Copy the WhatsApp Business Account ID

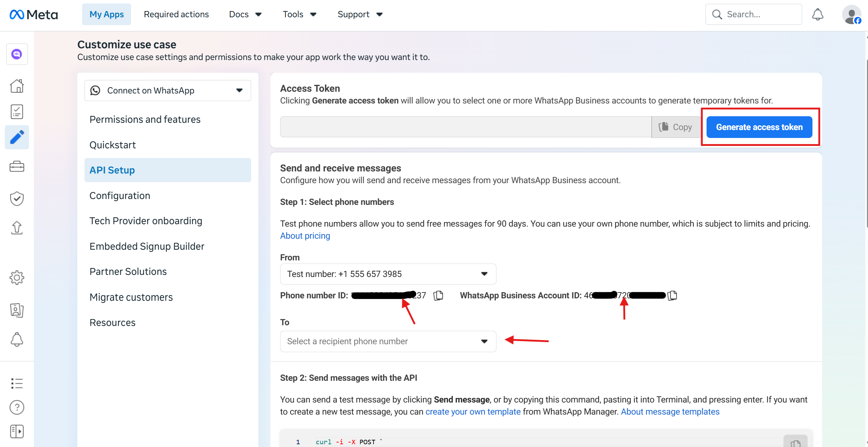(672, 296)
